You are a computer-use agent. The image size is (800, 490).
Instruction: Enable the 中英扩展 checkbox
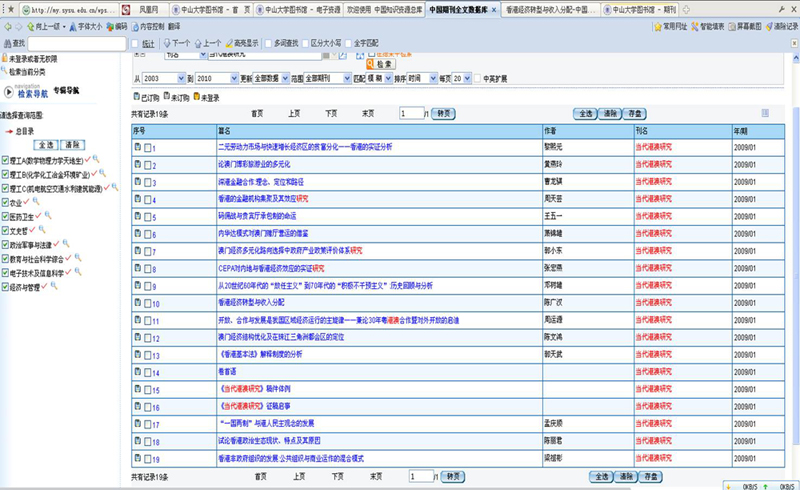(x=478, y=77)
